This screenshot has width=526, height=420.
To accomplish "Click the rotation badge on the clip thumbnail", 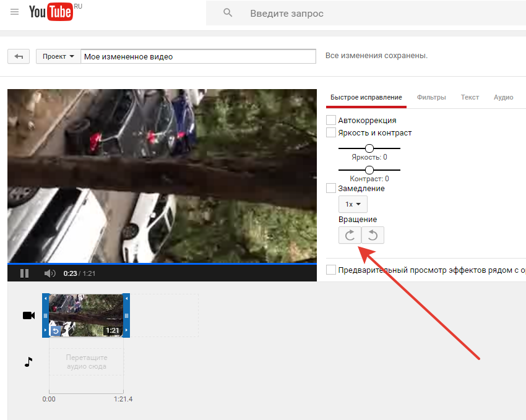I will [x=55, y=331].
